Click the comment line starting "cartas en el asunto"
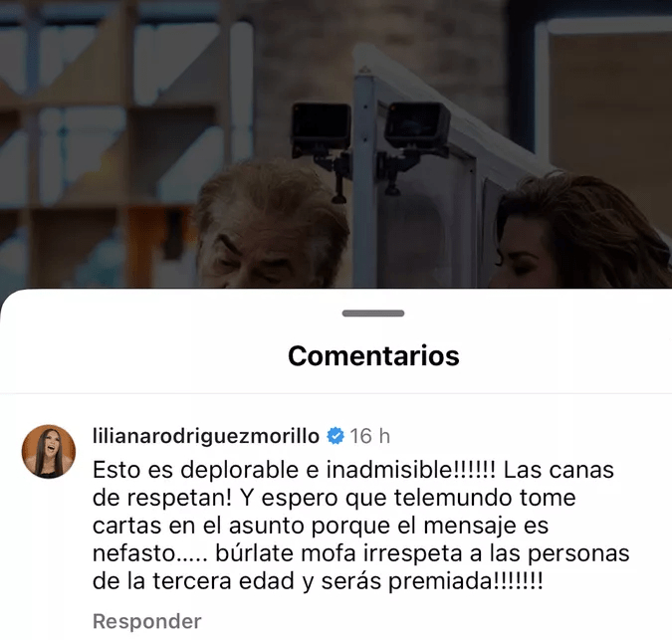Image resolution: width=672 pixels, height=640 pixels. (x=321, y=526)
